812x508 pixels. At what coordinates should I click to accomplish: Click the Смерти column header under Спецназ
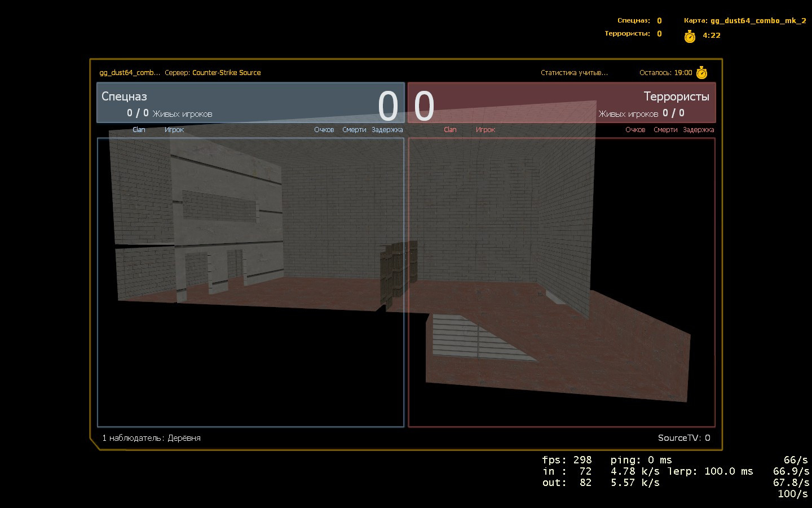354,130
